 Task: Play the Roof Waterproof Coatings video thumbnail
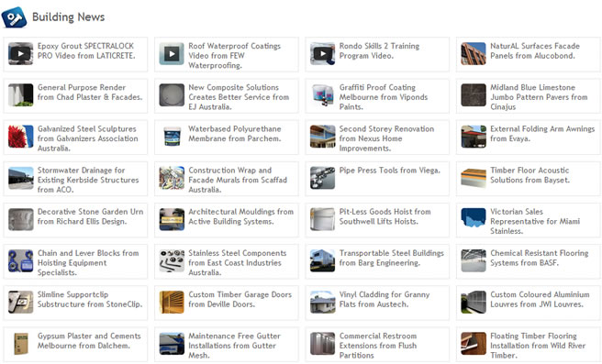[172, 54]
